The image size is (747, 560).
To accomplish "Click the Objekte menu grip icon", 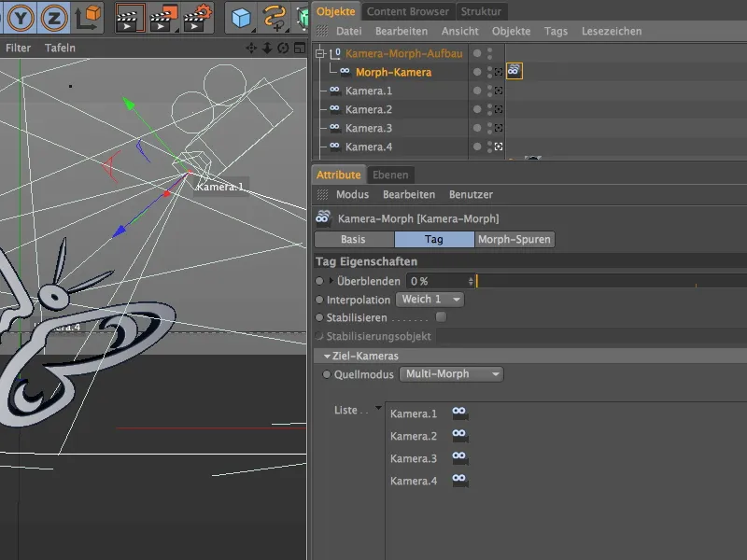I will [x=322, y=31].
